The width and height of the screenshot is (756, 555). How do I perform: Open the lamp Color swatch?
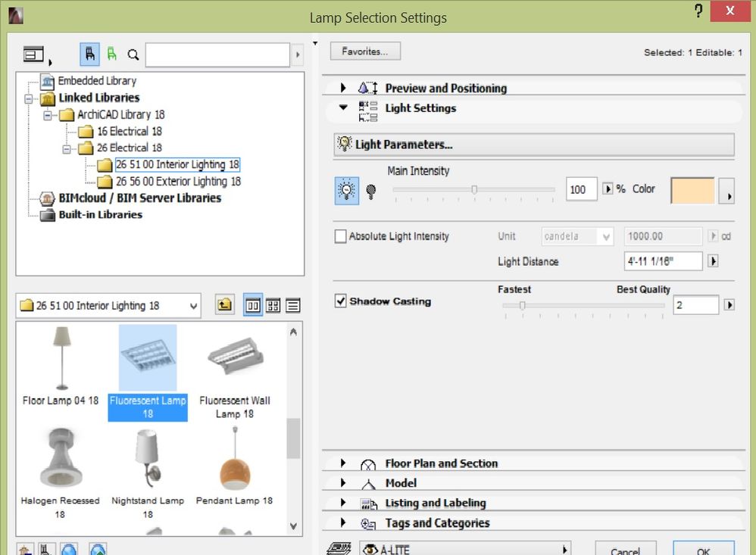click(692, 191)
